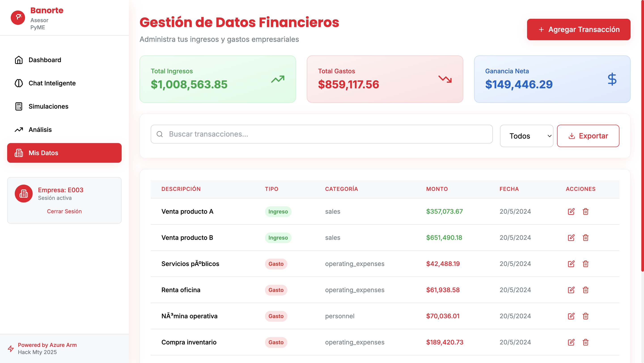Delete the Servicios públicos entry

[x=585, y=264]
